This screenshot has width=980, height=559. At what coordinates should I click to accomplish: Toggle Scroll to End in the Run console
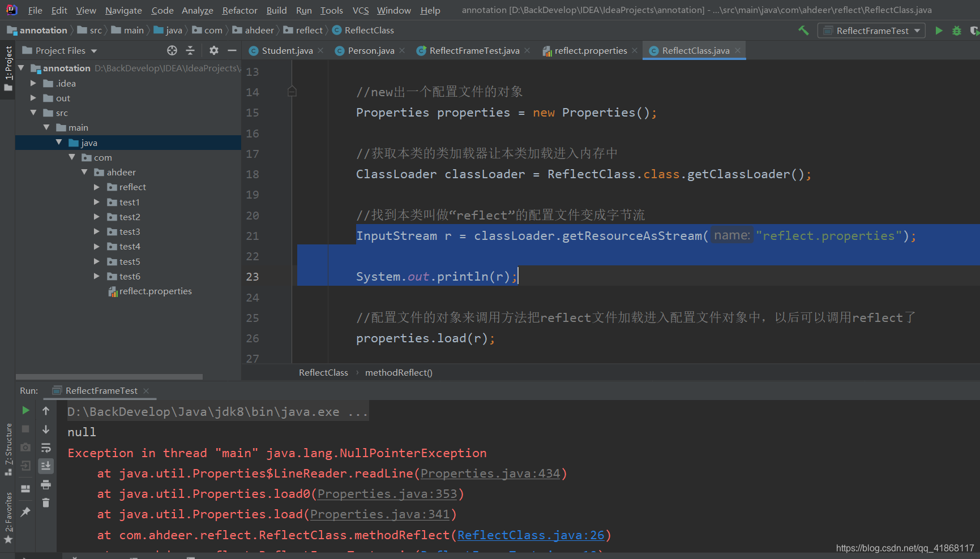(46, 466)
